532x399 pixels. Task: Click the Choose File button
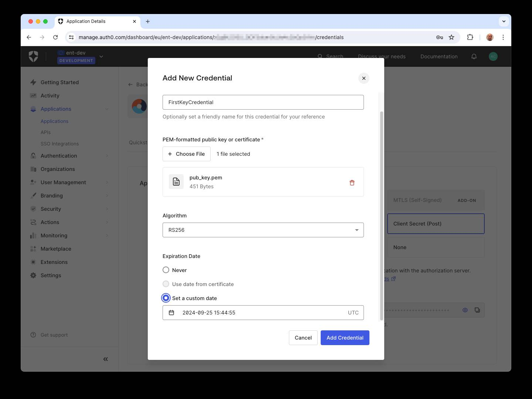[187, 154]
